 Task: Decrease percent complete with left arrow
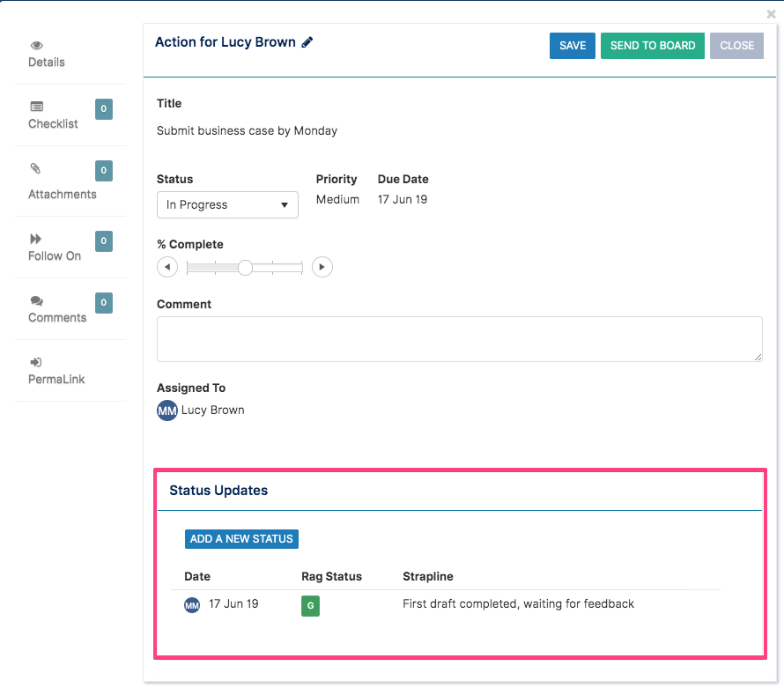click(x=167, y=267)
